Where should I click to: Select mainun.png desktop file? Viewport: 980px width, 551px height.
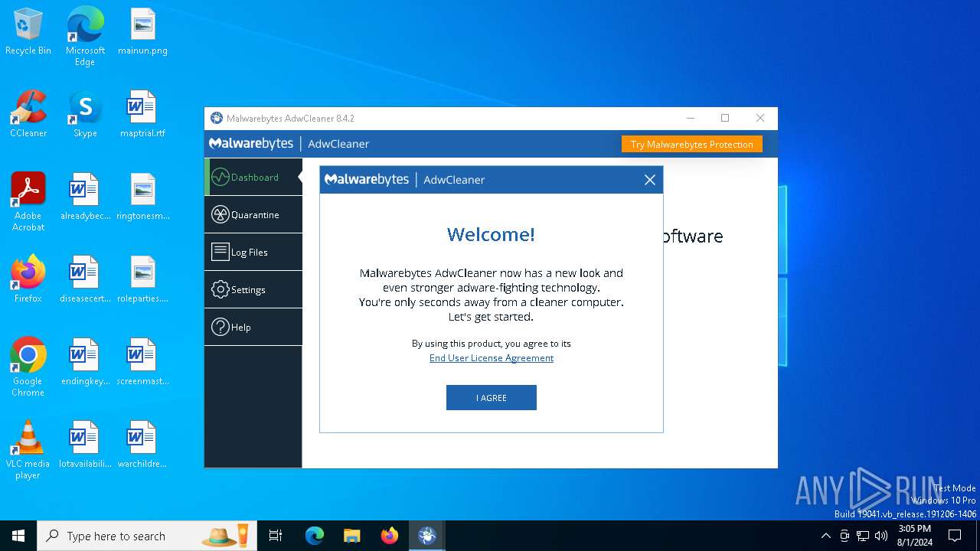pos(142,32)
